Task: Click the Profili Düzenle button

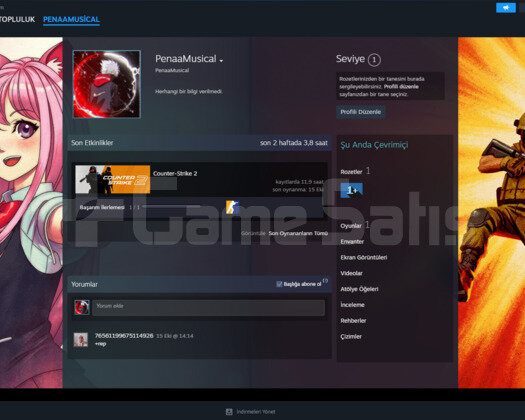Action: pyautogui.click(x=361, y=112)
